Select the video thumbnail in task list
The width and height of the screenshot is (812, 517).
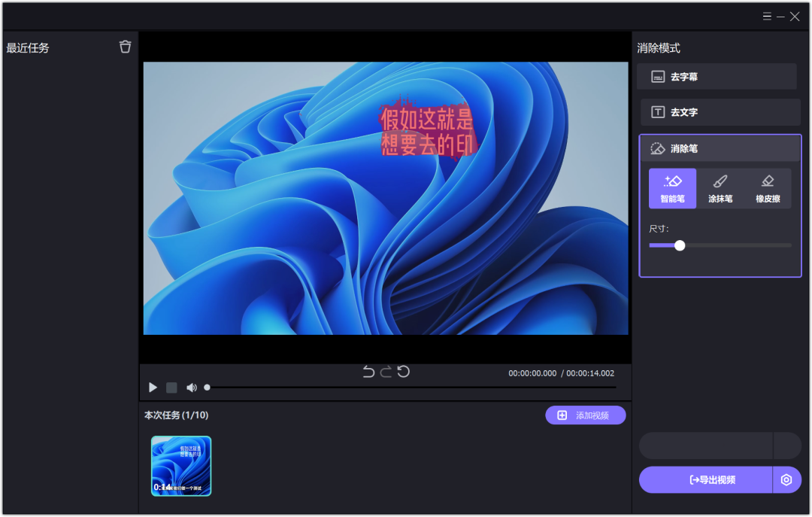coord(181,466)
